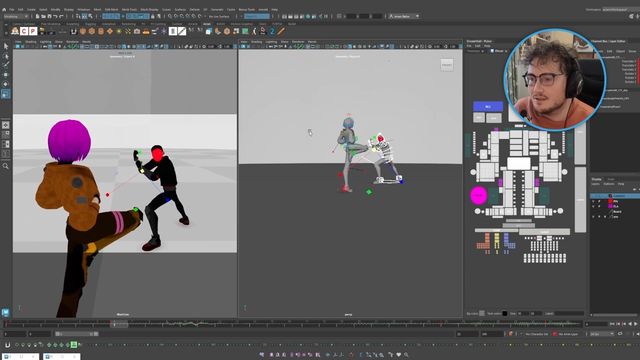This screenshot has height=360, width=640.
Task: Open the Windows menu
Action: pyautogui.click(x=83, y=9)
